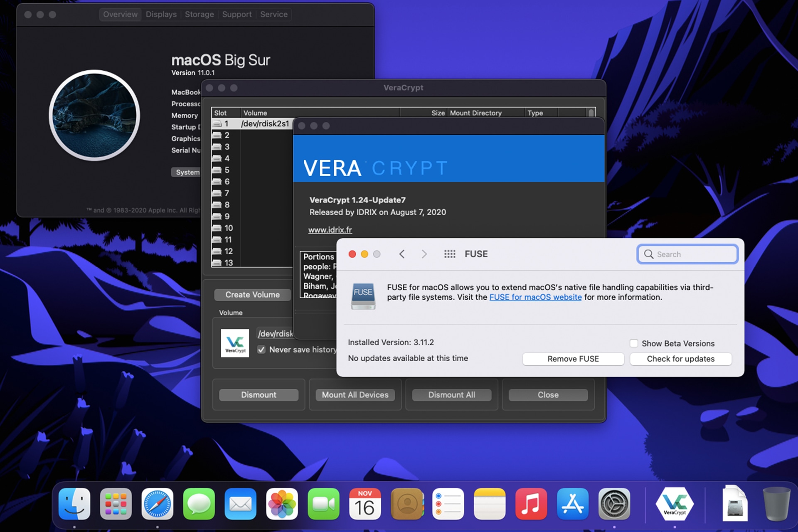Open System Preferences from the Dock
Image resolution: width=798 pixels, height=532 pixels.
[614, 504]
